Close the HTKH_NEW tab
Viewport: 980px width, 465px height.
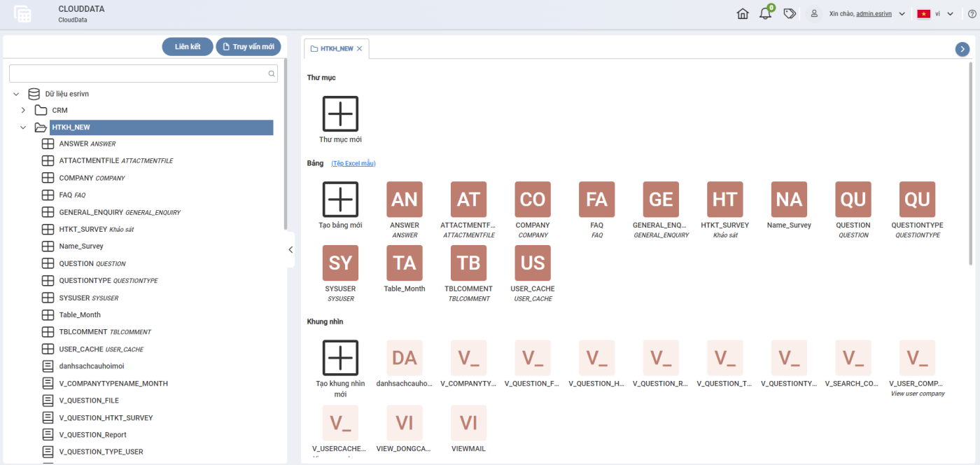359,48
